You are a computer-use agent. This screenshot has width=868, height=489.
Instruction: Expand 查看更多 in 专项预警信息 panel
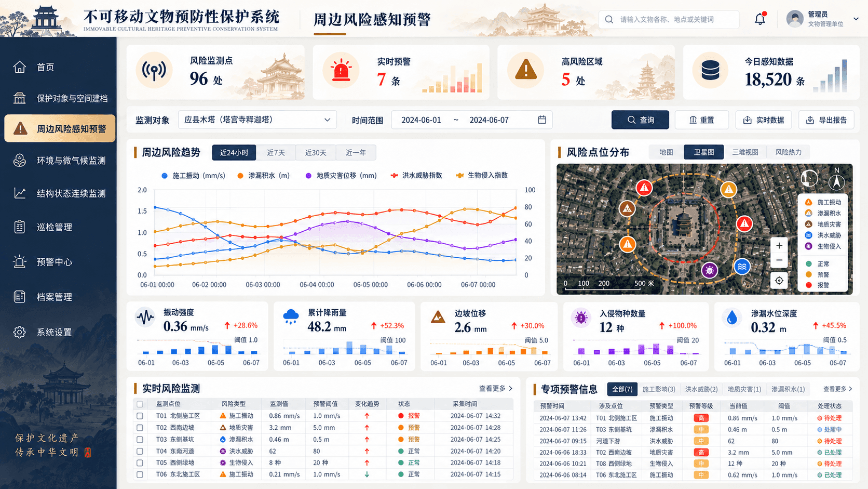838,389
